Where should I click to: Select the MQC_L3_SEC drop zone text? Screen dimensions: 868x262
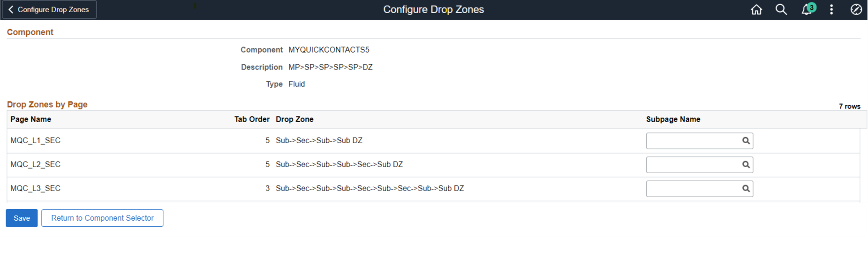pos(370,188)
